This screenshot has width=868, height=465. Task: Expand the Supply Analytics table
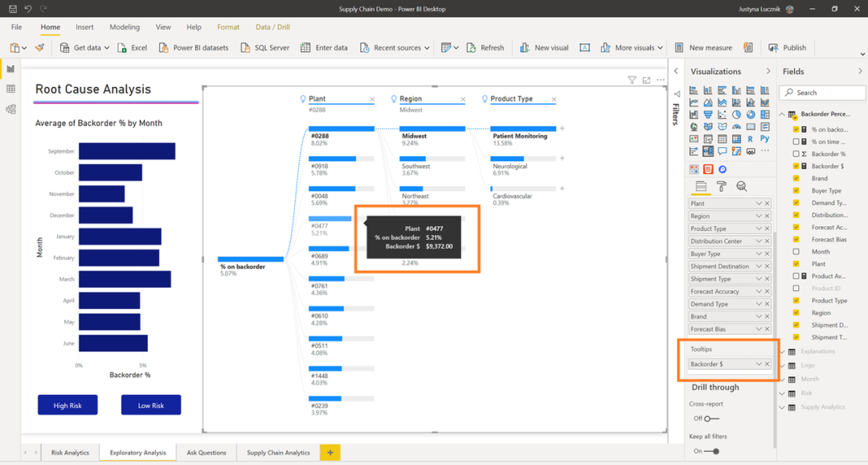[x=782, y=407]
